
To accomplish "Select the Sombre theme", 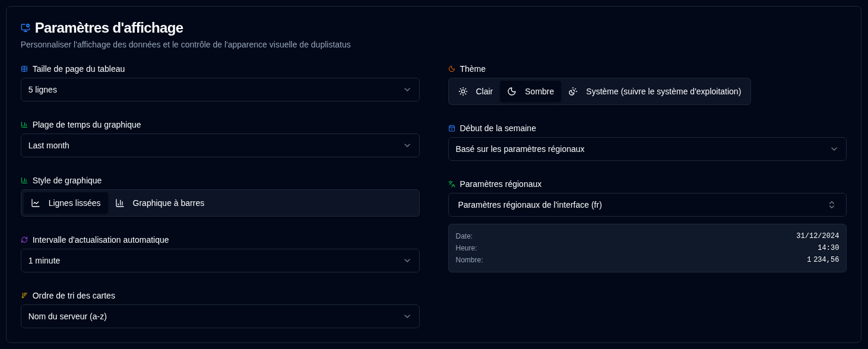I will point(530,91).
